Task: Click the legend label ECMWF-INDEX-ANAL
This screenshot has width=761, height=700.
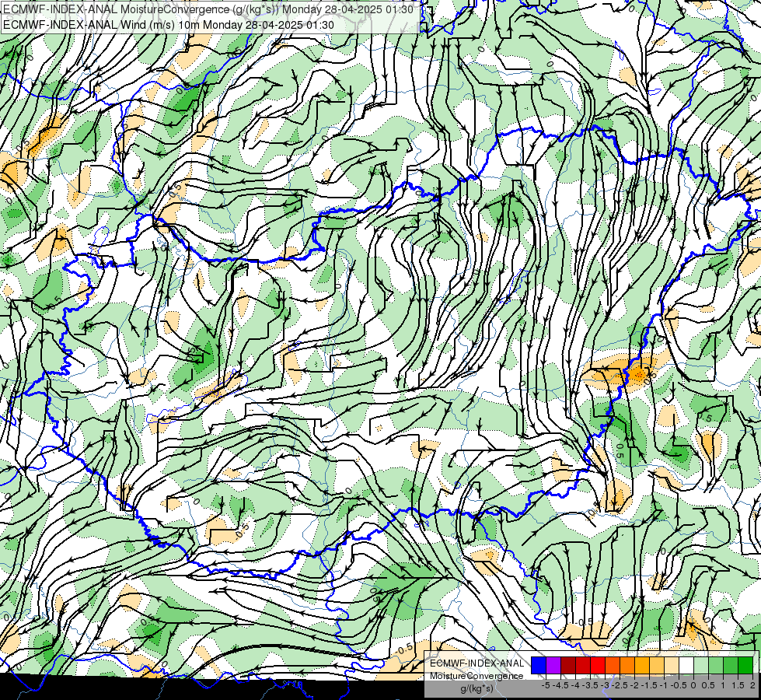Action: pos(477,663)
